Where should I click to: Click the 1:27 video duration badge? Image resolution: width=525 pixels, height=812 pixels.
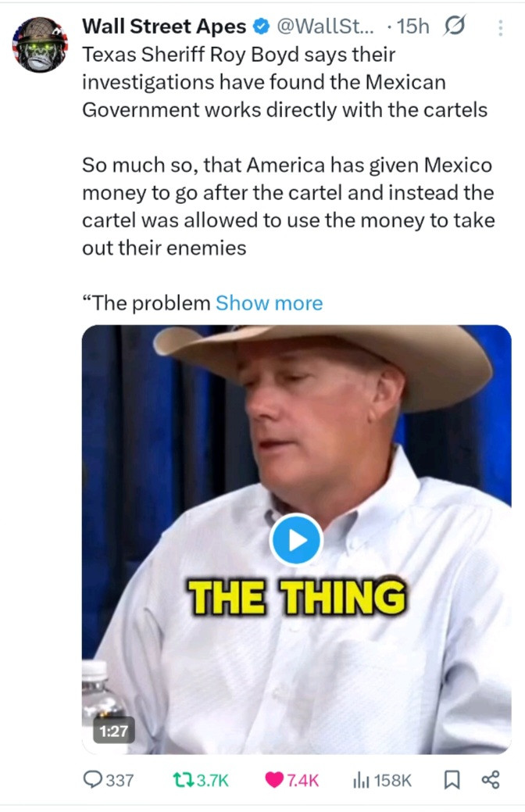click(x=113, y=731)
